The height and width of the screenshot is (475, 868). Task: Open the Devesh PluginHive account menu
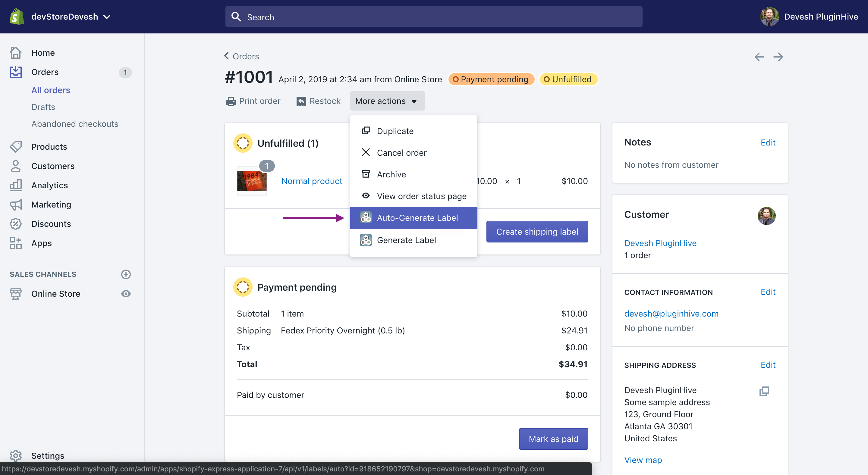[x=809, y=17]
